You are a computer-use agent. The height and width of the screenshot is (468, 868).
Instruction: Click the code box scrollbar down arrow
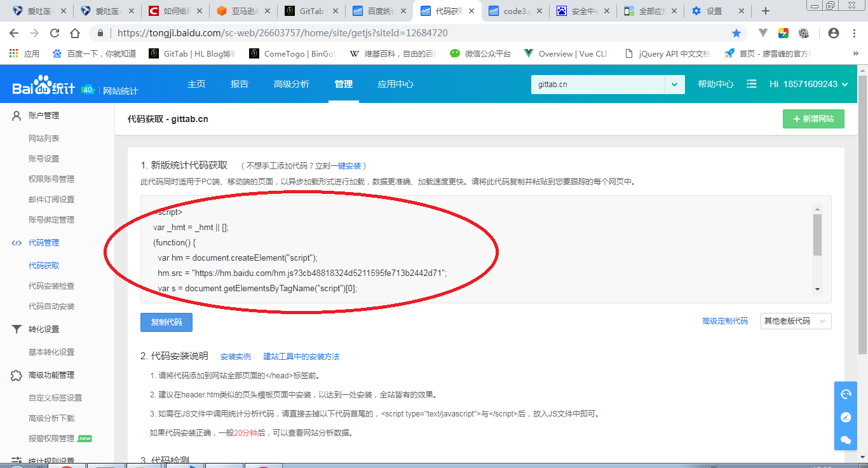tap(817, 289)
